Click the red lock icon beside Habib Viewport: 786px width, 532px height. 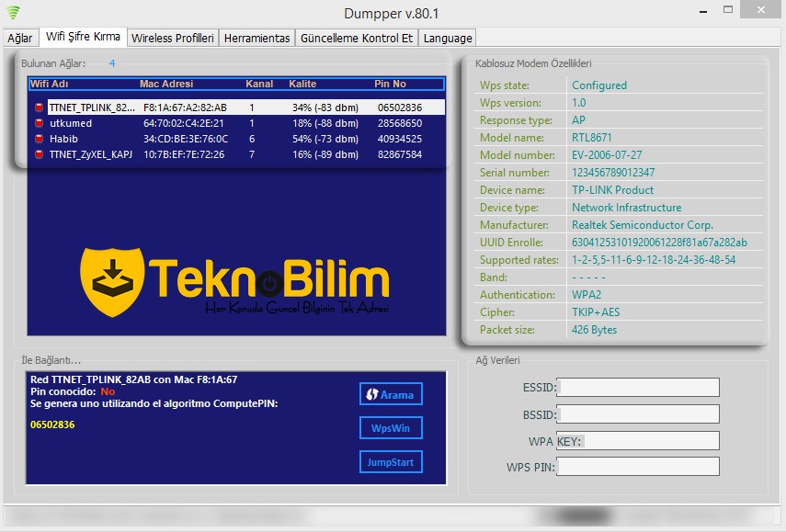coord(40,139)
